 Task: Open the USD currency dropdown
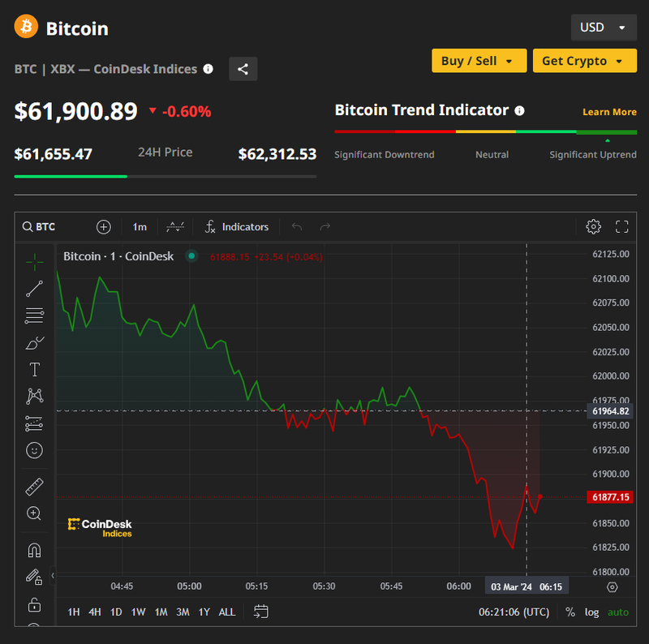603,28
